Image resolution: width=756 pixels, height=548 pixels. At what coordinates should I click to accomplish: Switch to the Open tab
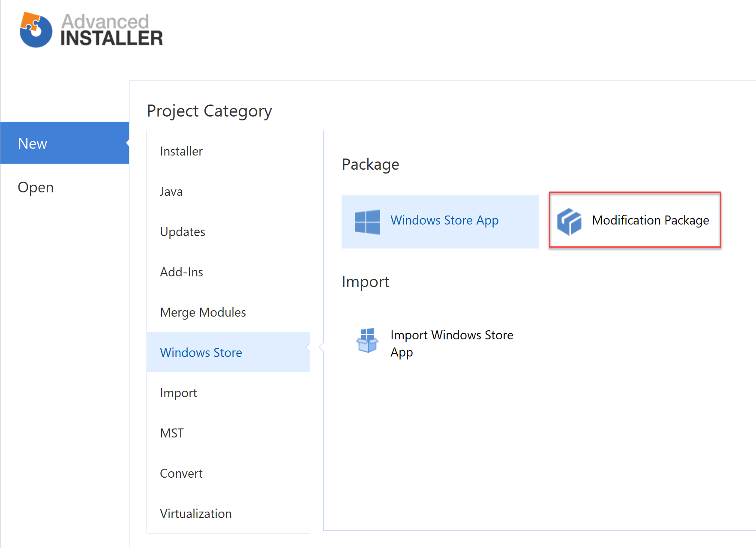pyautogui.click(x=36, y=187)
